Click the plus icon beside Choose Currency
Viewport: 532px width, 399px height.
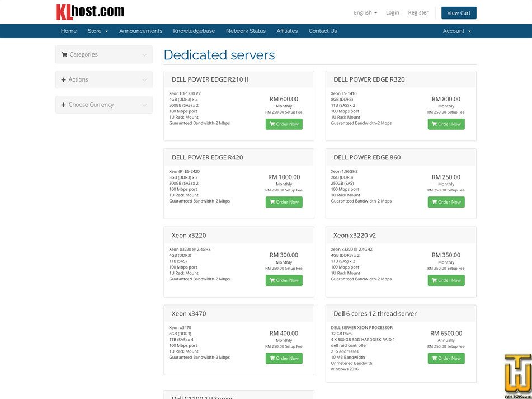pyautogui.click(x=63, y=105)
